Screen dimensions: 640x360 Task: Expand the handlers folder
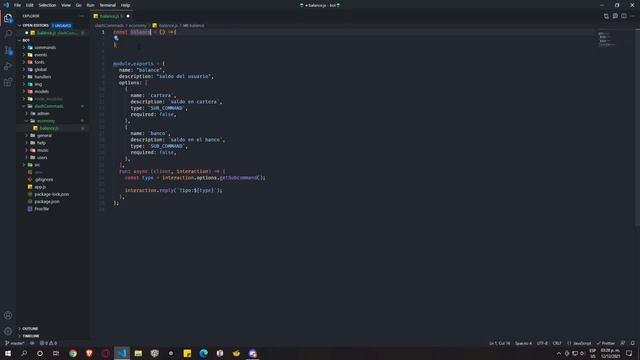pyautogui.click(x=53, y=77)
